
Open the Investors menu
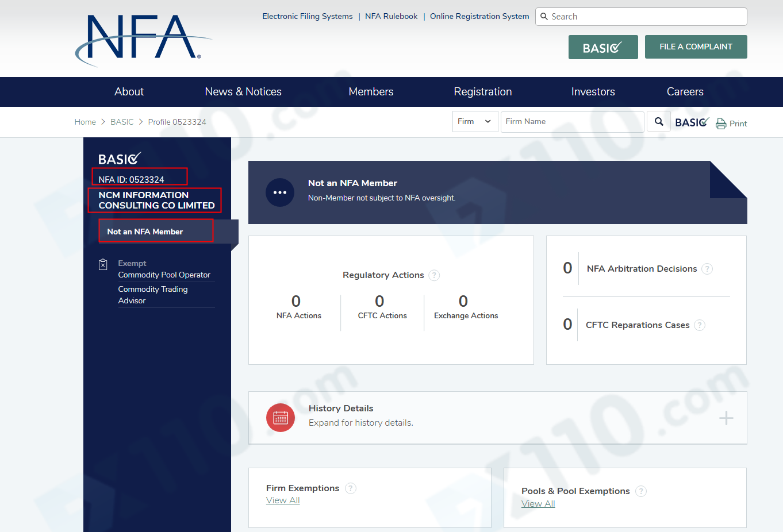point(593,92)
